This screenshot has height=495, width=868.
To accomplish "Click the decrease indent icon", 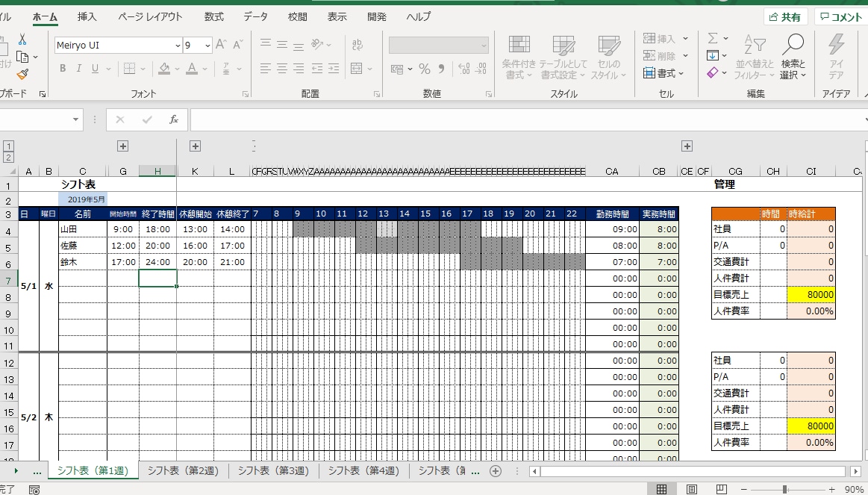I will point(316,69).
